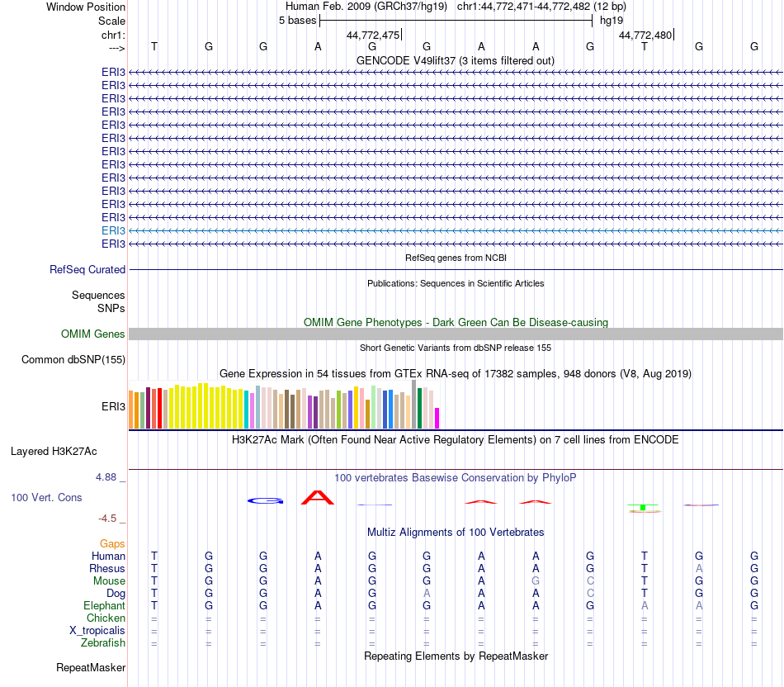Open 'Multiz Alignments of 100 Vertebrates' title
Screen dimensions: 784x687
456,533
